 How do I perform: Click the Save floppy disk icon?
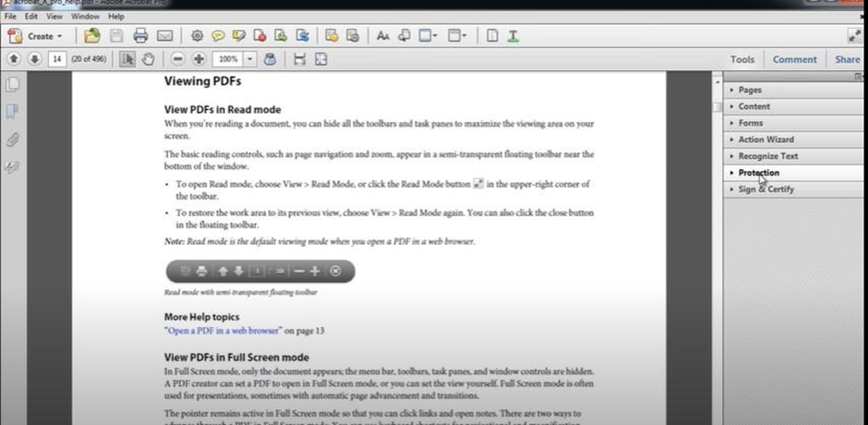point(116,37)
